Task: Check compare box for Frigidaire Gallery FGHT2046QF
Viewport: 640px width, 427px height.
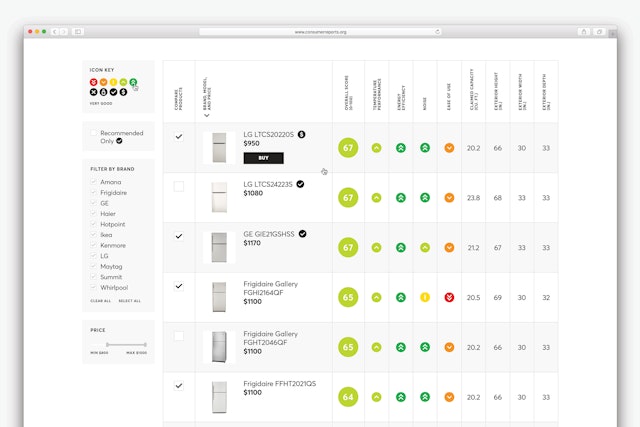Action: tap(179, 336)
